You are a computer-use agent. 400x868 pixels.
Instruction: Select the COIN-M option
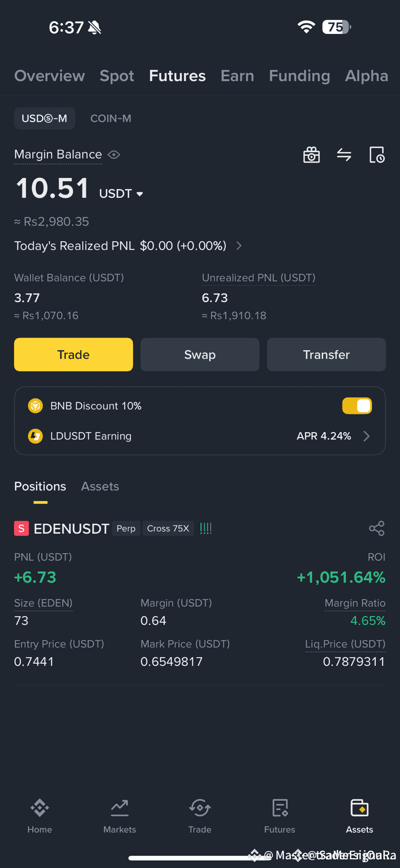click(x=111, y=118)
